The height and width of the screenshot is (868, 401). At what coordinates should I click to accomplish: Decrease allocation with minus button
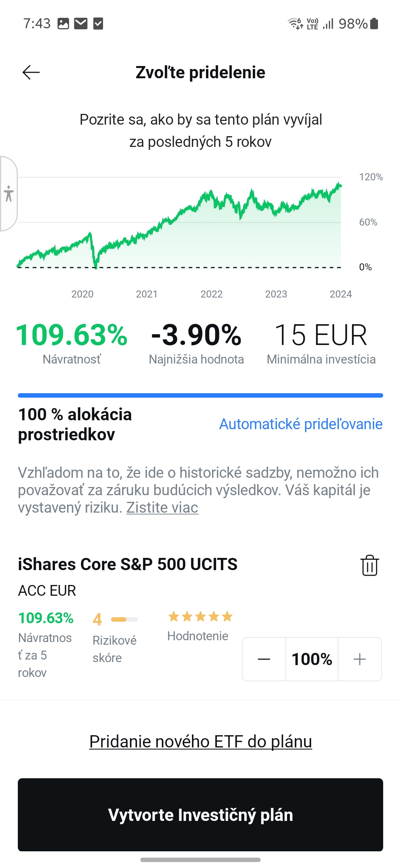pos(264,659)
